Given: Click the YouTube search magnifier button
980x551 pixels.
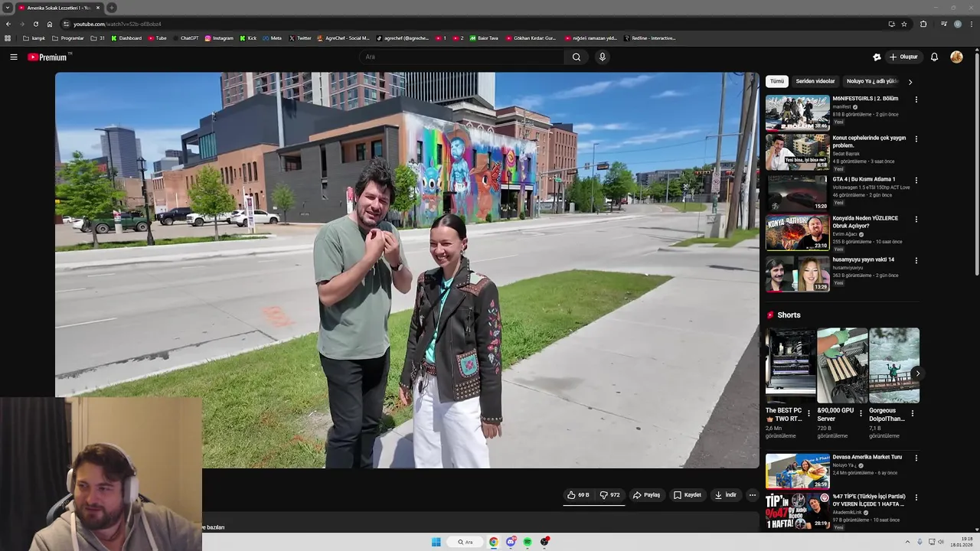Looking at the screenshot, I should (577, 57).
